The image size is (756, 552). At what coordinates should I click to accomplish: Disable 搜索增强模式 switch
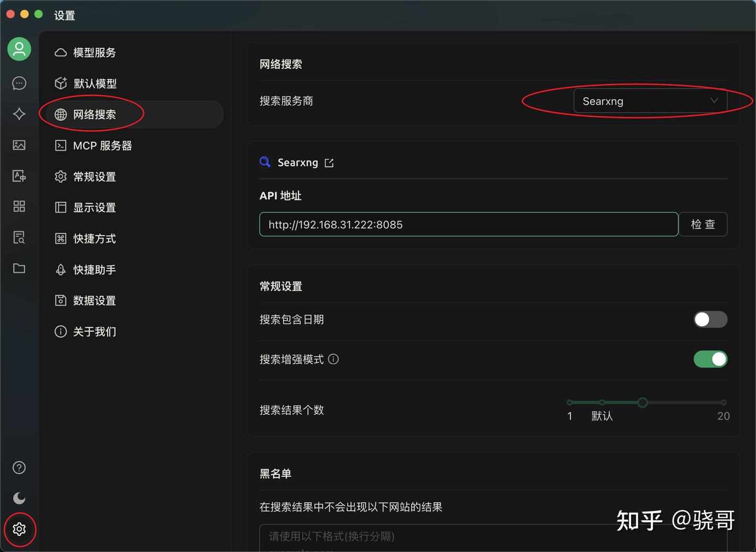pos(710,359)
